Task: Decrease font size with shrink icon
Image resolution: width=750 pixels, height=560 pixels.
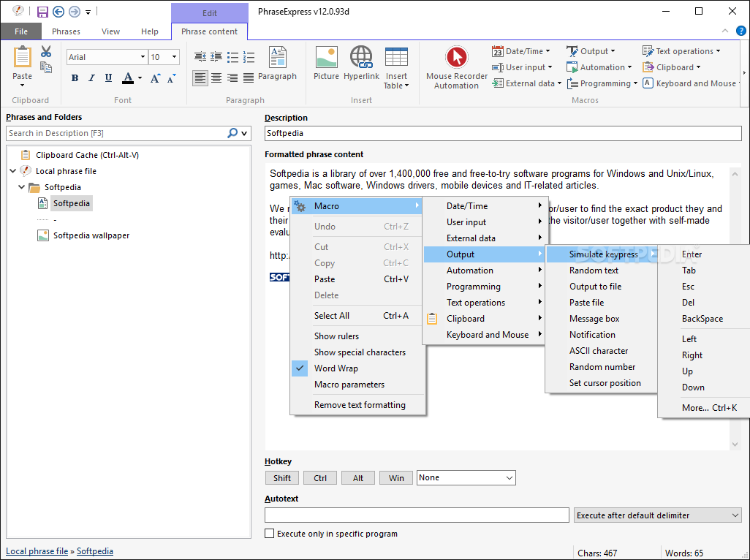Action: [172, 78]
